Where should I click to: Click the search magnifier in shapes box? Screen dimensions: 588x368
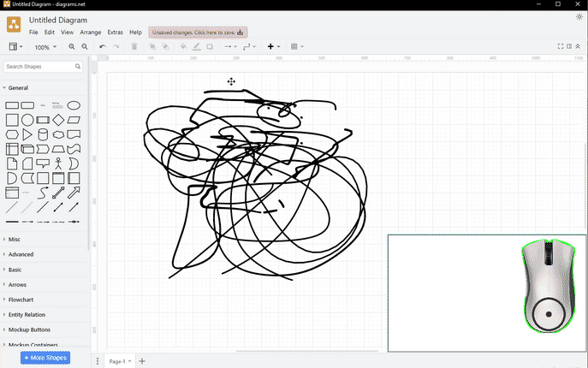(78, 67)
